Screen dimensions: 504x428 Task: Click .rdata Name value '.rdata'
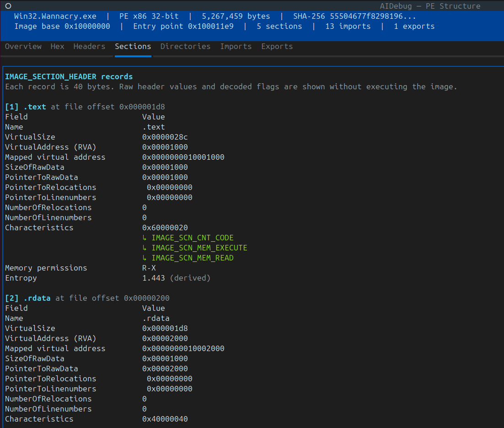click(156, 319)
